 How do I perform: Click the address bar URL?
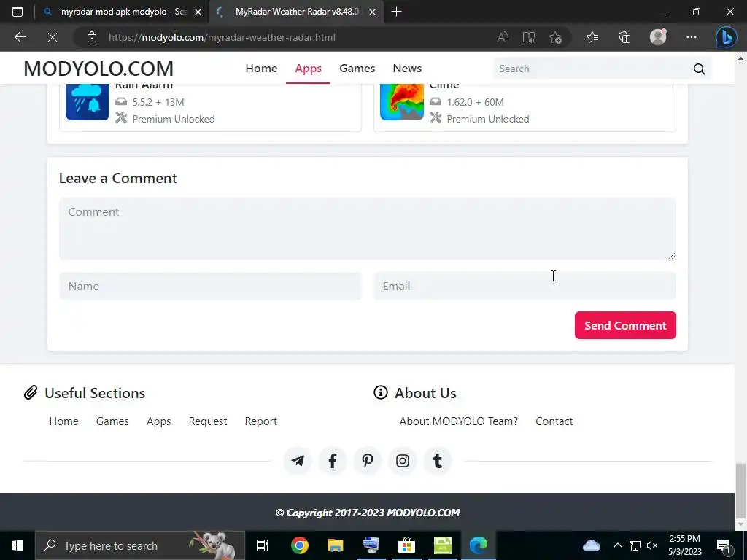point(222,37)
